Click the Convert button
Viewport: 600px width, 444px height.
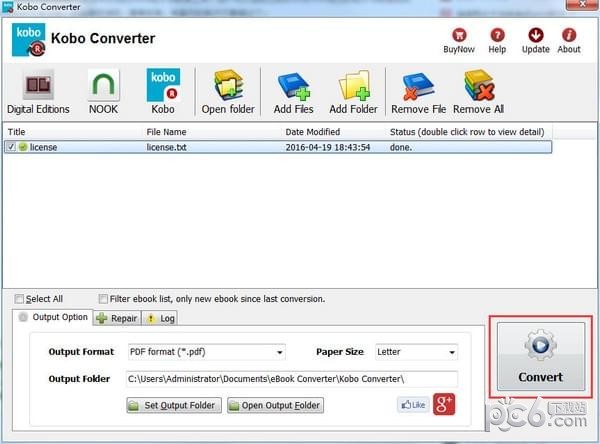coord(541,356)
